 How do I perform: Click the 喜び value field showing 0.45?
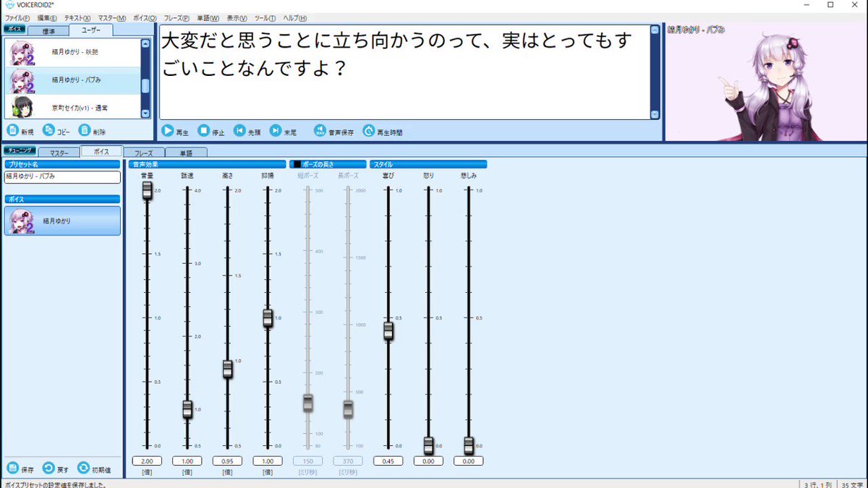click(388, 461)
